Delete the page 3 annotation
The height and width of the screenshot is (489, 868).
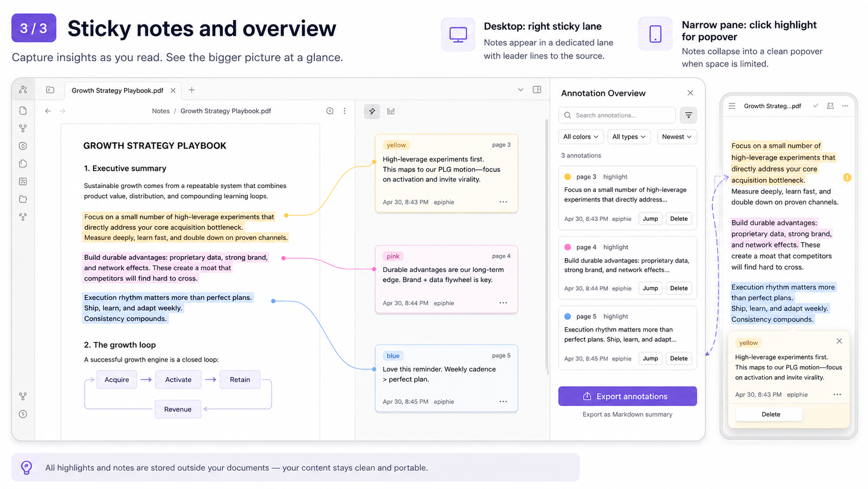pyautogui.click(x=679, y=219)
